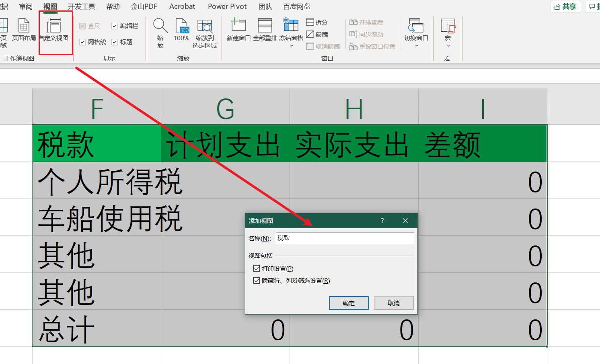Click the help question mark in dialog
The height and width of the screenshot is (364, 600).
[x=382, y=221]
